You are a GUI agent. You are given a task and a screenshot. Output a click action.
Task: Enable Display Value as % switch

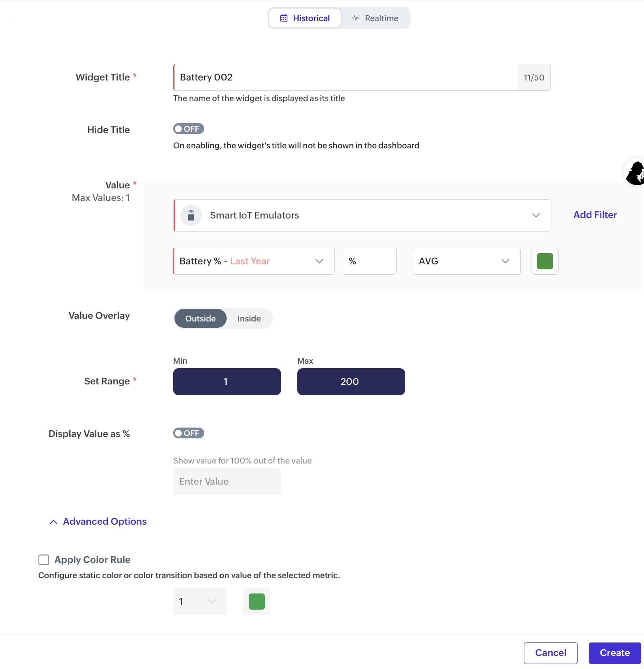(188, 433)
